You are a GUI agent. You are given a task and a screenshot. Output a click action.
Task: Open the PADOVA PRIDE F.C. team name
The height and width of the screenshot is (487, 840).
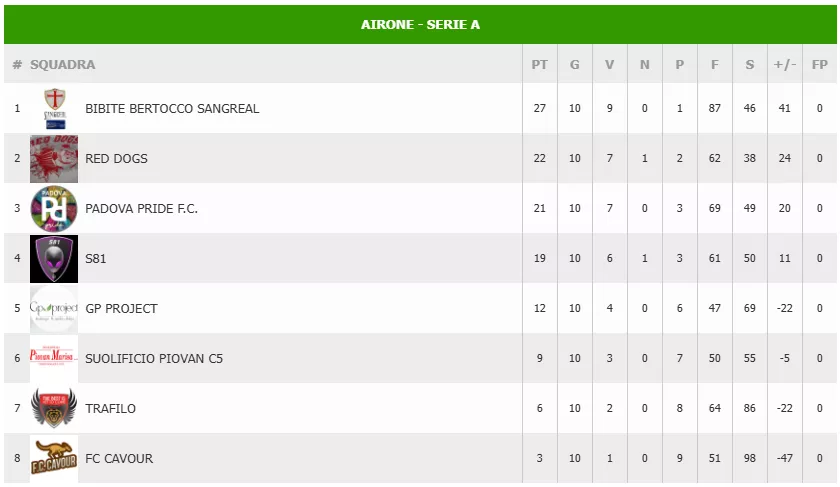point(141,208)
